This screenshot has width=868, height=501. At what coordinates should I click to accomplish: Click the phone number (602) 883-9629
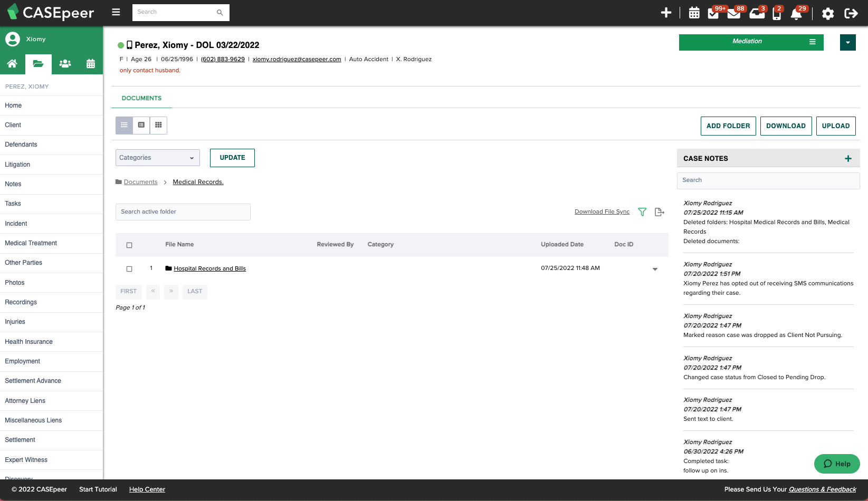[x=223, y=60]
